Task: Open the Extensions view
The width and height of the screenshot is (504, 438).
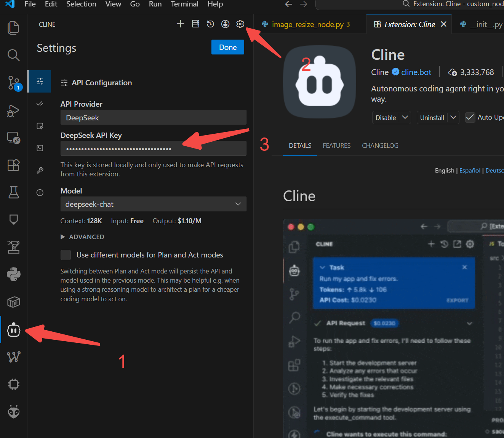Action: tap(13, 165)
